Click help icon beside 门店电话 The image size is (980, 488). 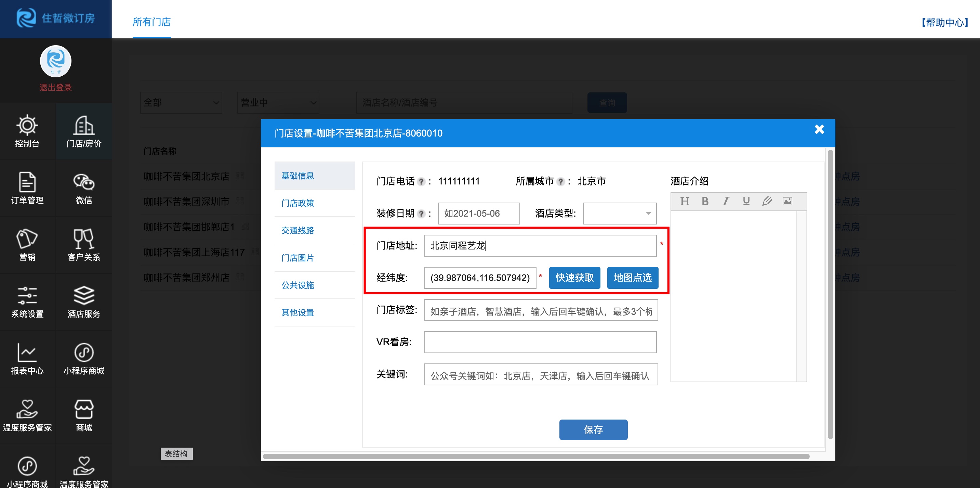click(421, 182)
